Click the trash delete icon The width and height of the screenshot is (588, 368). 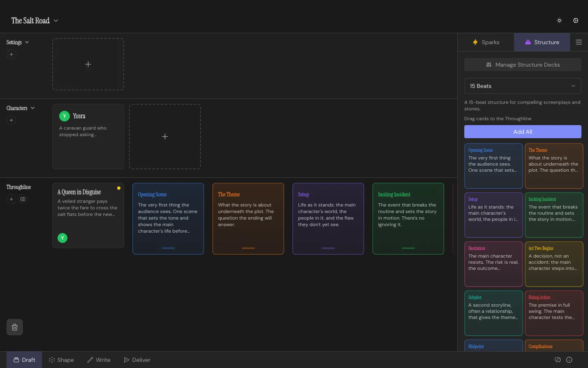[15, 327]
